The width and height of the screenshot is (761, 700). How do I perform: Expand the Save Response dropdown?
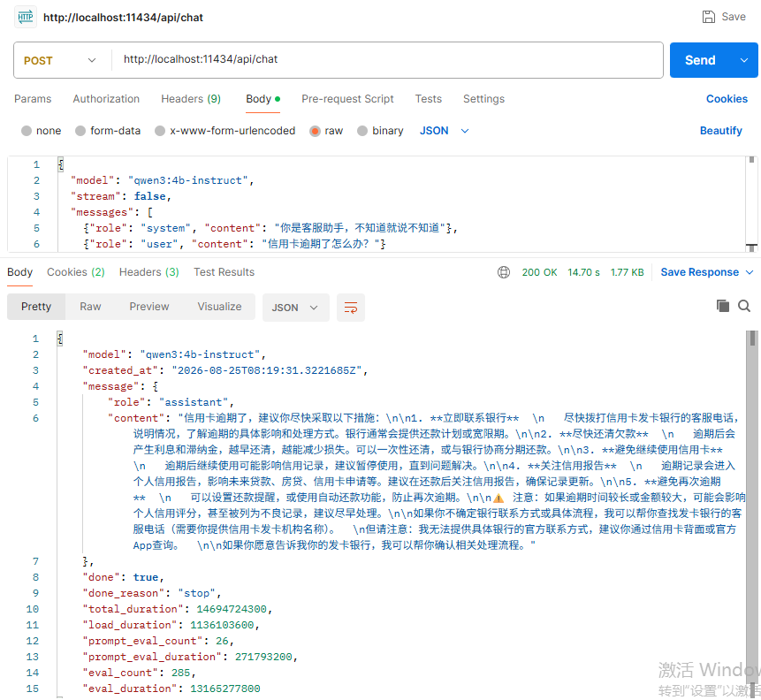click(x=750, y=272)
